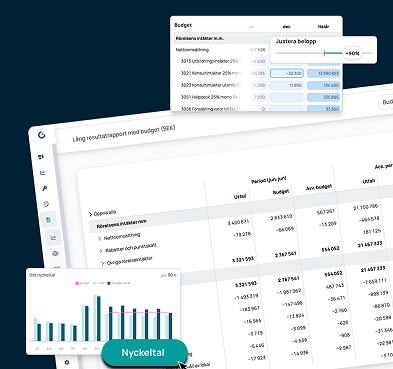393x369 pixels.
Task: Open settings gear at sidebar bottom
Action: [67, 362]
